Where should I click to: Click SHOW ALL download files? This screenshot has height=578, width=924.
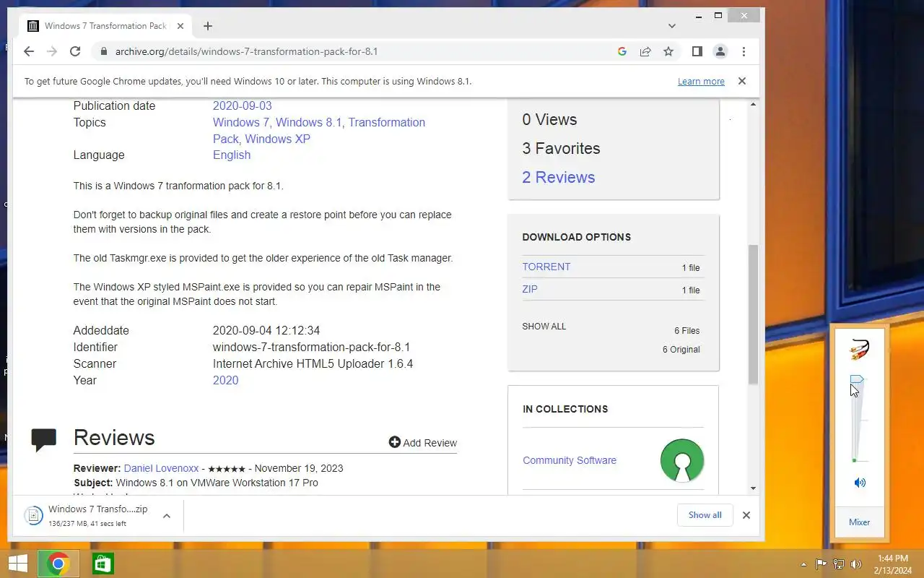pos(544,327)
